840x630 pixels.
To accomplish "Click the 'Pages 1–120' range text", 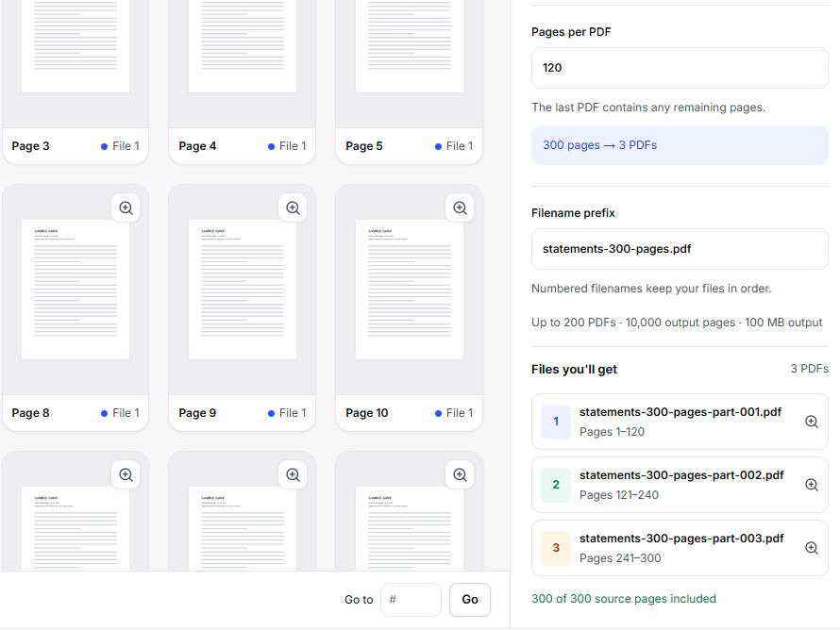I will pyautogui.click(x=612, y=432).
